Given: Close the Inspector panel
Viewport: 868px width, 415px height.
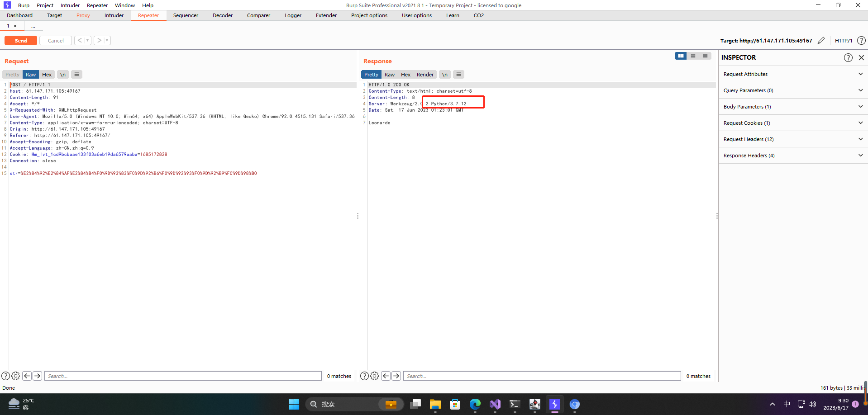Looking at the screenshot, I should [x=861, y=57].
